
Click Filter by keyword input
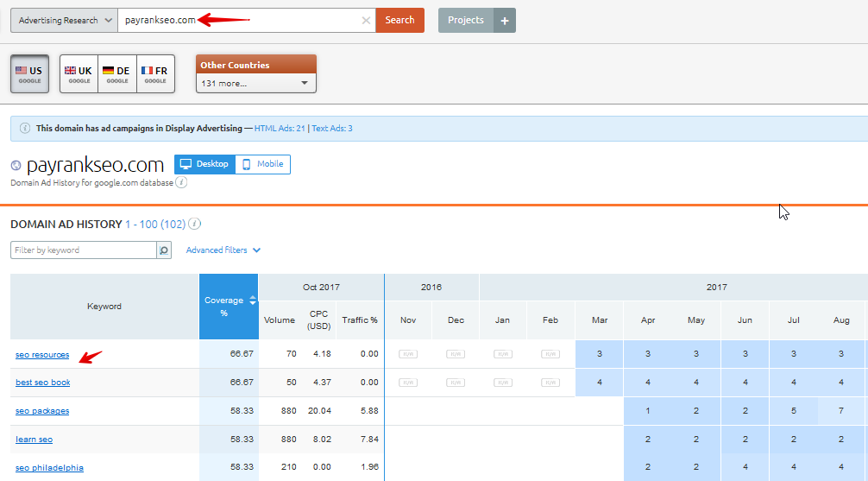(x=84, y=250)
